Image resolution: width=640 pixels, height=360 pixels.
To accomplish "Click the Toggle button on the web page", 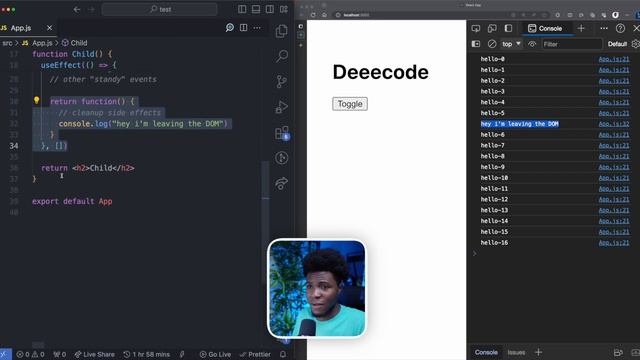I will [x=350, y=104].
